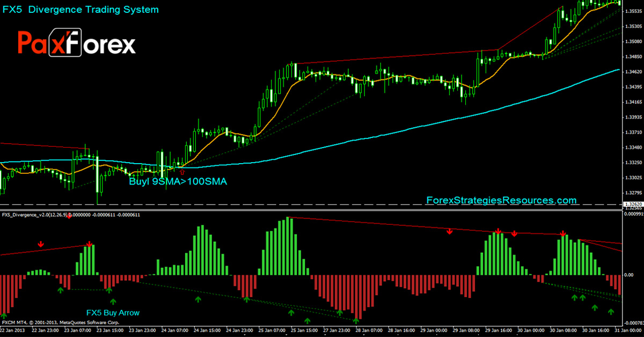
Task: Click the FX5 Divergence Trading System title
Action: 80,9
